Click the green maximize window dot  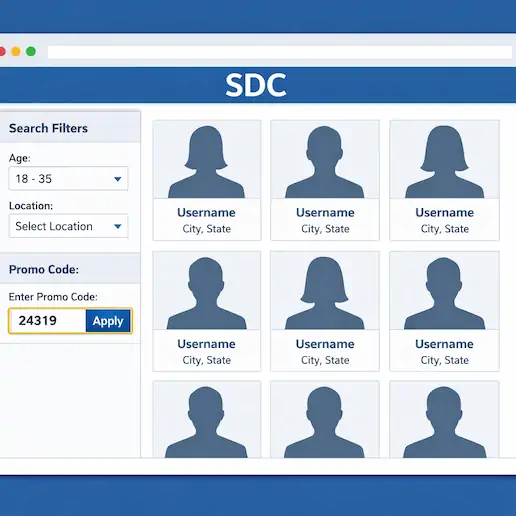(x=31, y=52)
